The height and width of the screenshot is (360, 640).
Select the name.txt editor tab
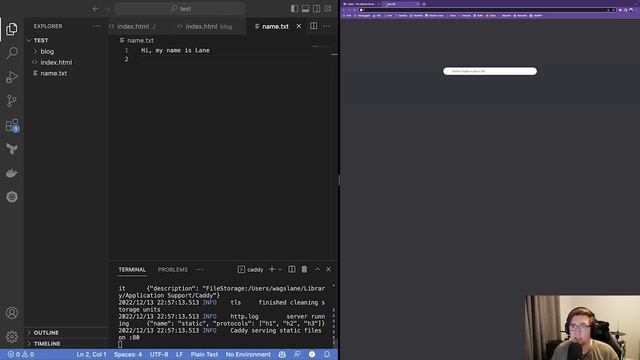275,26
